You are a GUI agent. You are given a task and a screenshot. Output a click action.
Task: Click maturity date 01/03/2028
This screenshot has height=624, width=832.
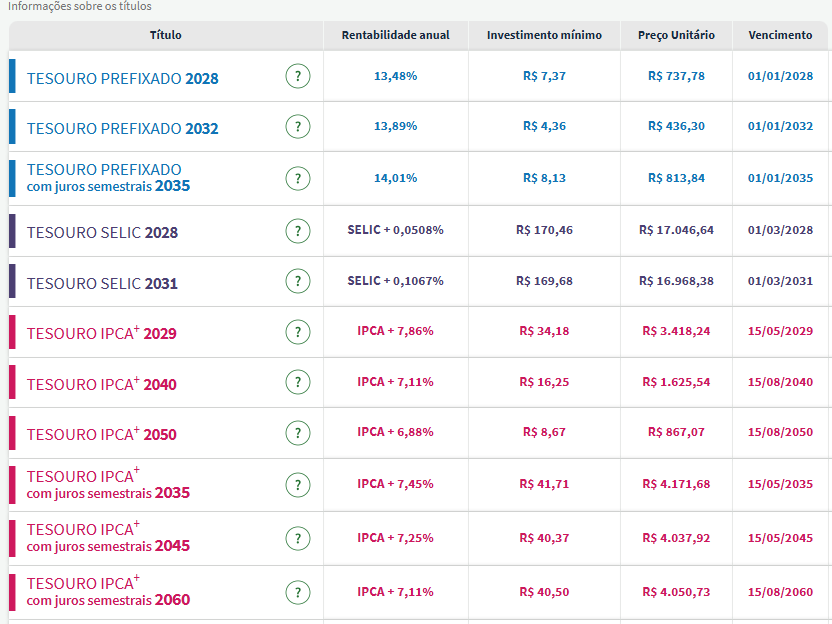pos(780,230)
